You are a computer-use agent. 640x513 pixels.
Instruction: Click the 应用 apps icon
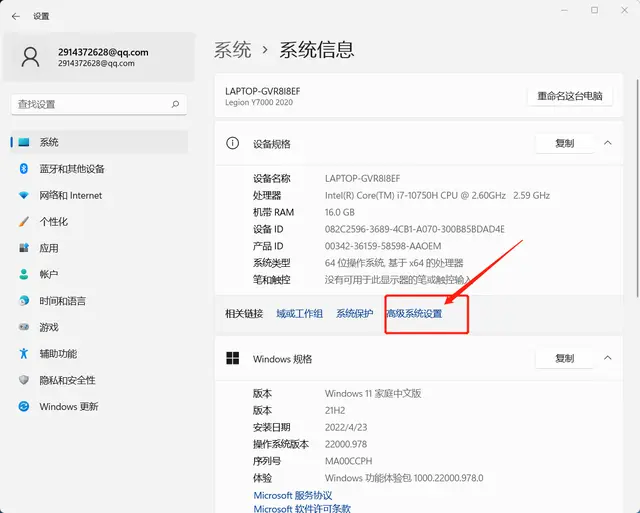tap(24, 248)
